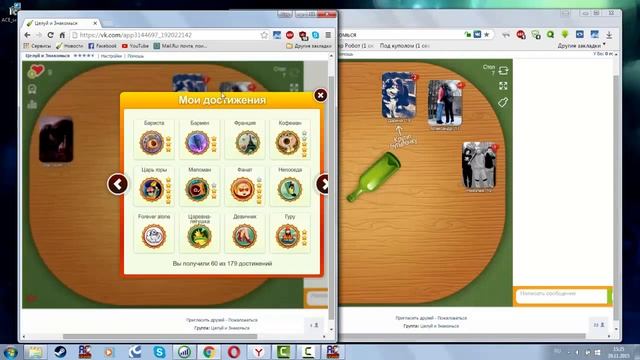Screen dimensions: 640x360
Task: Click Группа: Целуй и Знакомься link in right window
Action: pos(431,326)
